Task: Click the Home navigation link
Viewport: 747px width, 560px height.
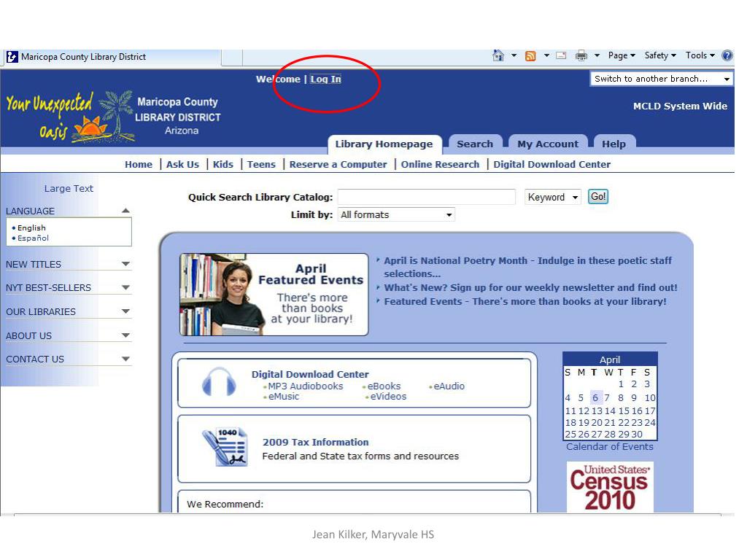Action: coord(139,164)
